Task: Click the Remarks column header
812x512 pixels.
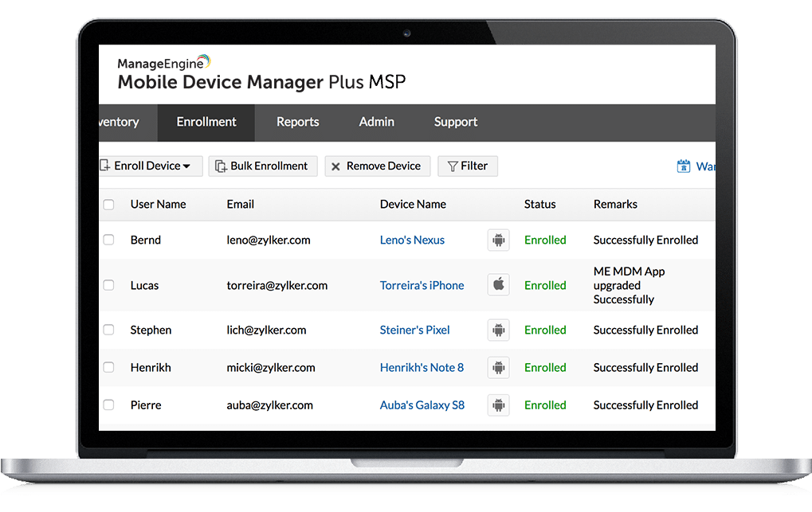Action: (x=615, y=205)
